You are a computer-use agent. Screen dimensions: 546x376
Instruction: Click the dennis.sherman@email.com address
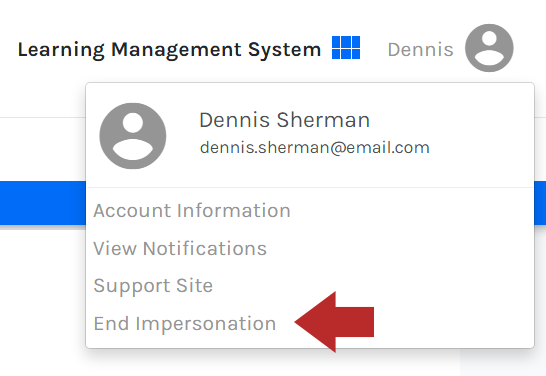pos(315,148)
